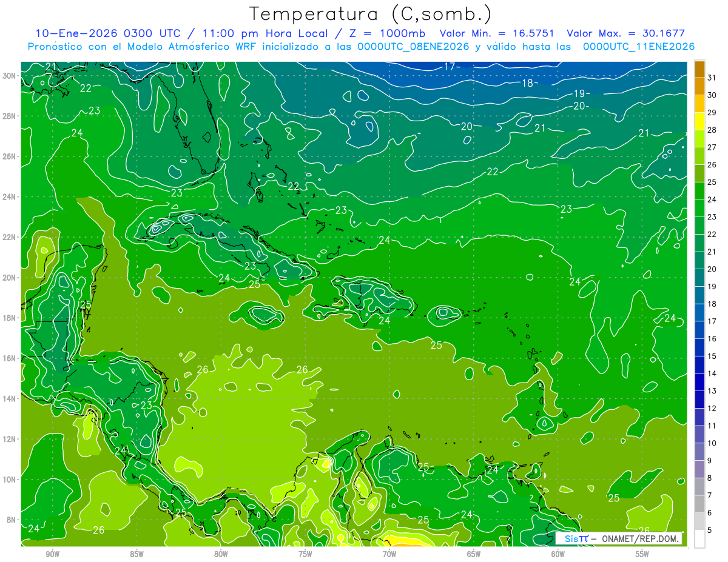Screen dimensions: 728x562
Task: Click the 12N latitude axis label
Action: click(9, 439)
